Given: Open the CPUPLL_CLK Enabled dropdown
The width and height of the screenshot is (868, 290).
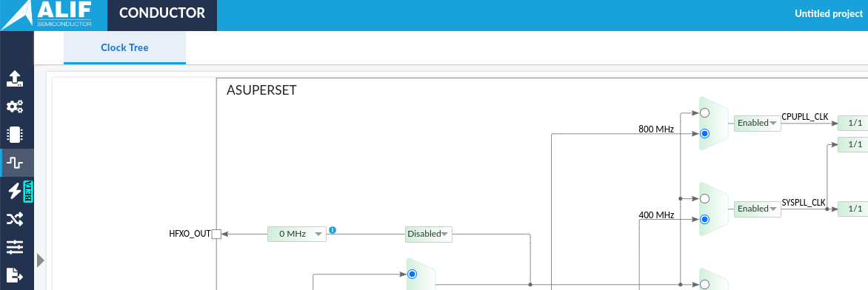Looking at the screenshot, I should [758, 123].
